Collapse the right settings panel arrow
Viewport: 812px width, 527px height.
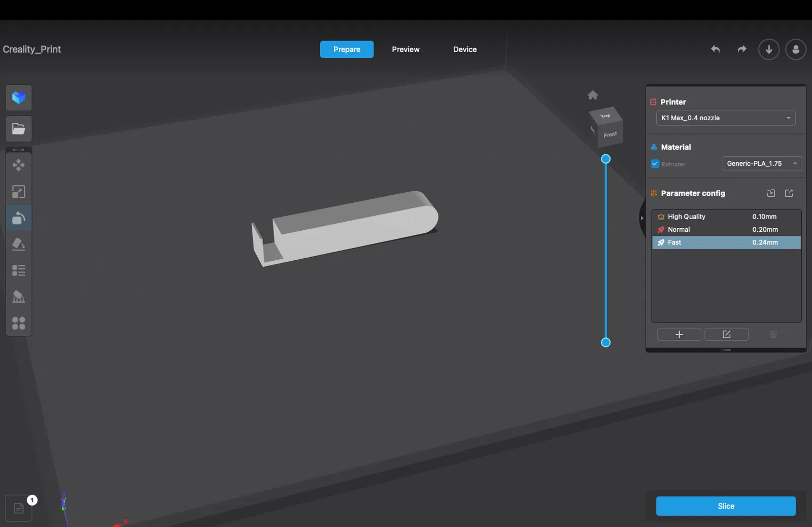(642, 218)
